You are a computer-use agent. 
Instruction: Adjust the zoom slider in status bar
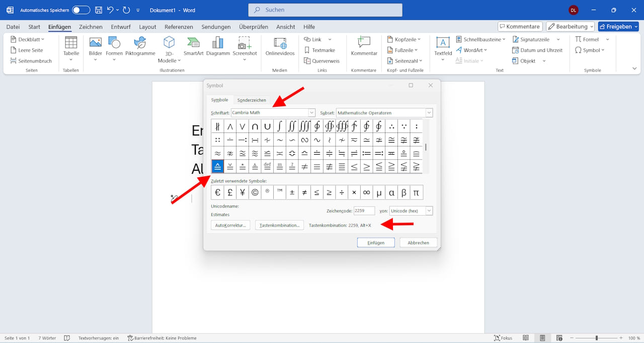click(x=597, y=338)
